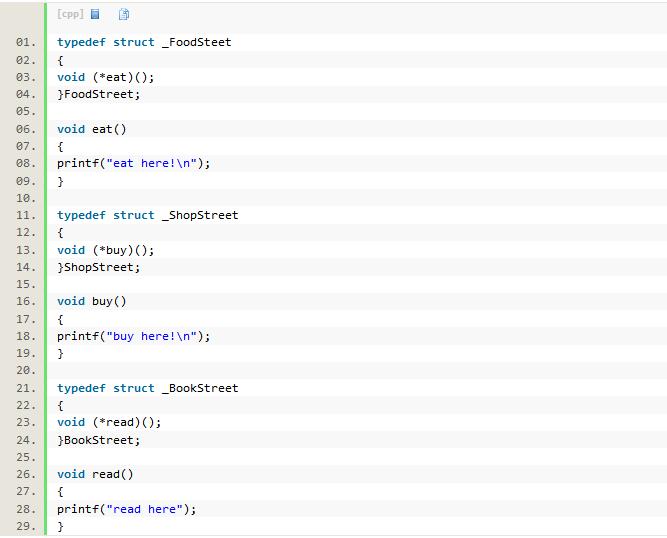Click 'void eat()' on line 06
Viewport: 667px width, 538px height.
92,129
